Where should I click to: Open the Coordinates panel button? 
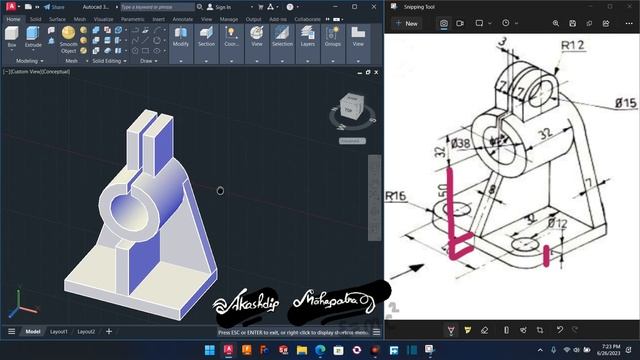pos(231,37)
